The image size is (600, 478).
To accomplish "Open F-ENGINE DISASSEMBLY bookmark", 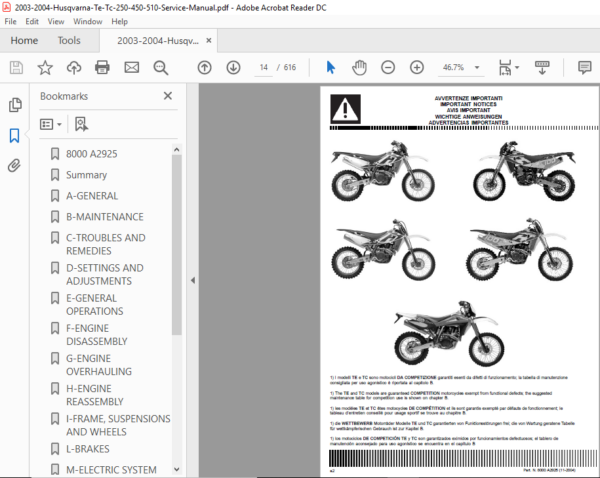I will point(97,335).
